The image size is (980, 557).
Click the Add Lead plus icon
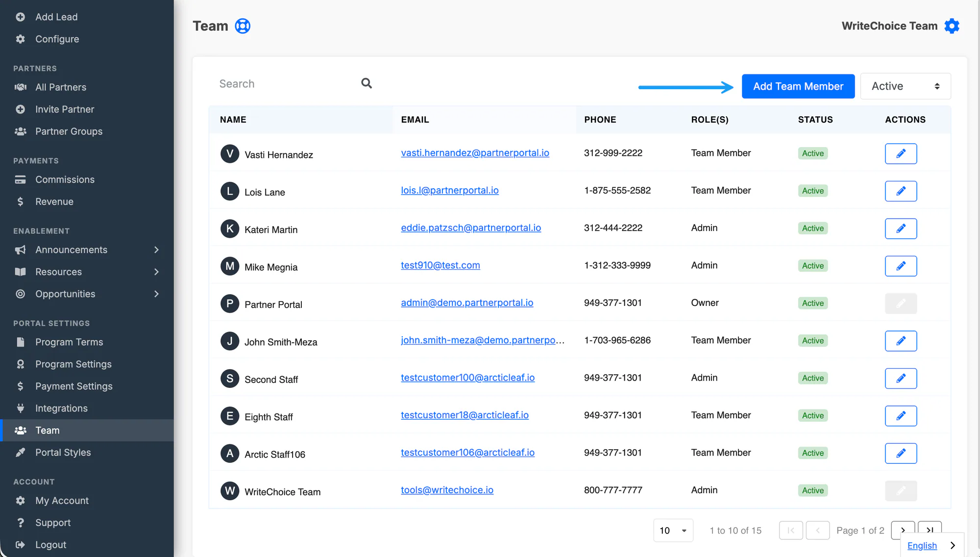pos(20,17)
